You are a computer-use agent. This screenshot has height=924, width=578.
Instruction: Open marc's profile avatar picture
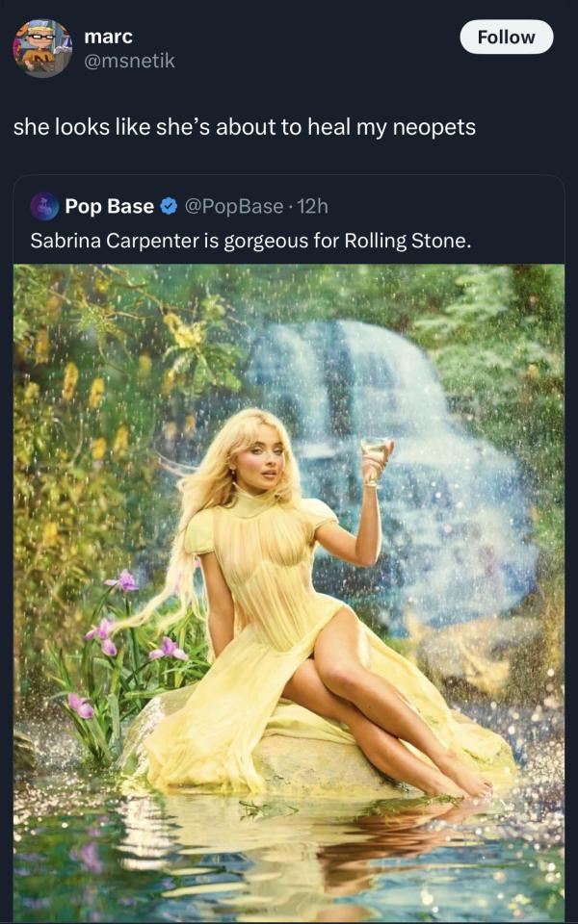42,48
